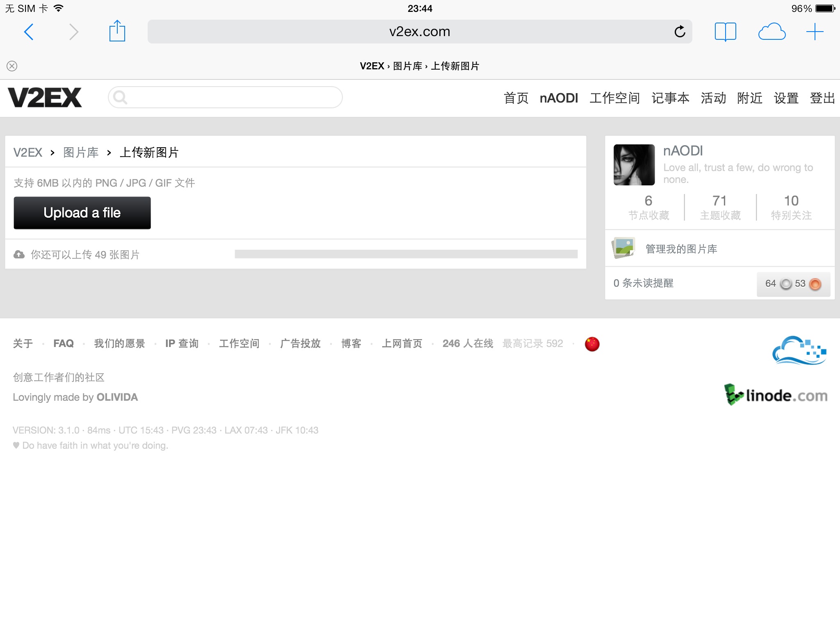Click the nAODI avatar thumbnail
This screenshot has height=630, width=840.
tap(634, 165)
